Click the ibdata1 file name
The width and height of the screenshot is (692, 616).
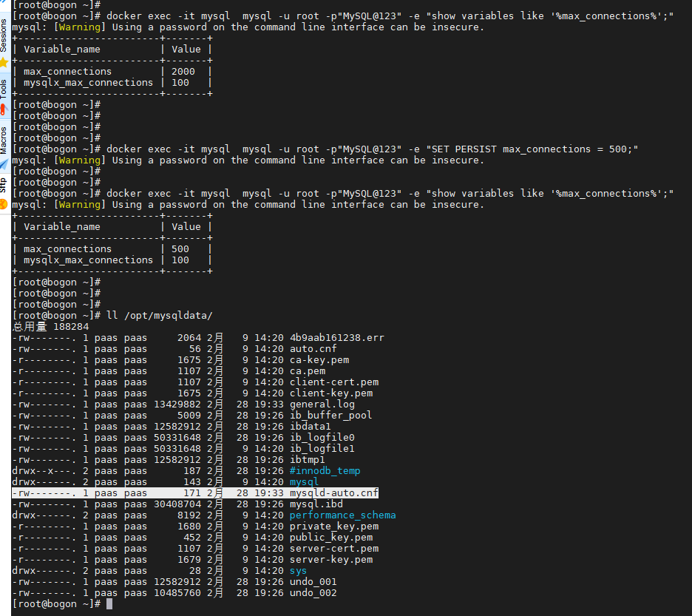coord(311,426)
